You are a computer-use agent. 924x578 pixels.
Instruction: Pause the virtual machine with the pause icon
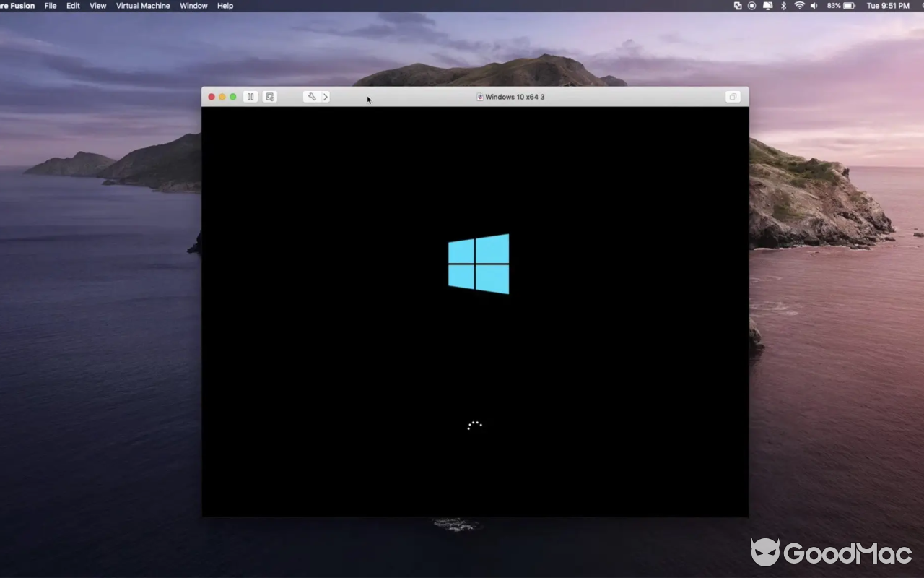pyautogui.click(x=250, y=96)
